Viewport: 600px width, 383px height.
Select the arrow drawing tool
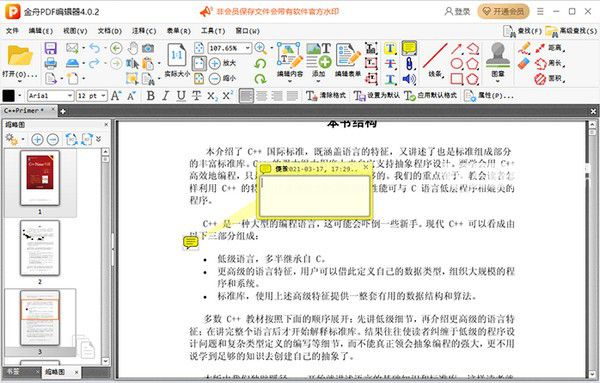[x=456, y=48]
